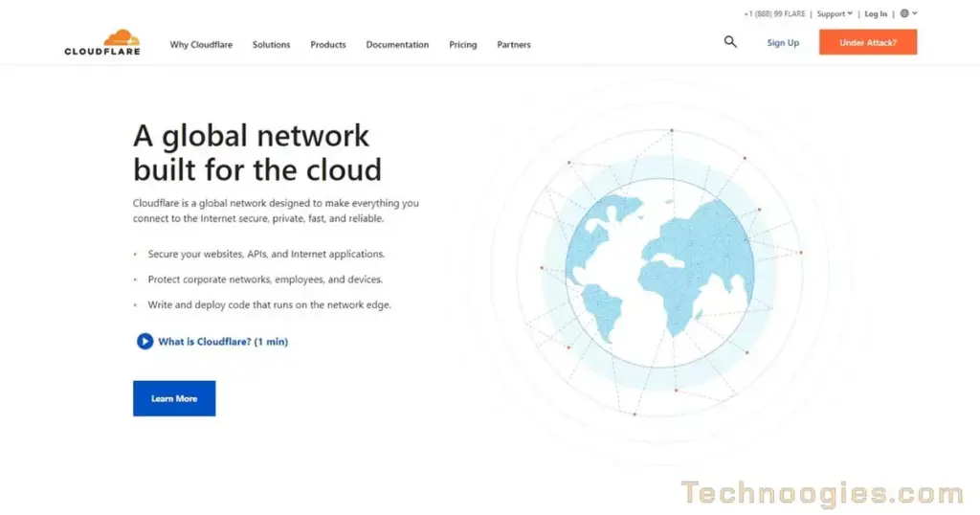The width and height of the screenshot is (980, 515).
Task: Click 'Write and deploy code that runs on the network edge.'
Action: (x=269, y=305)
